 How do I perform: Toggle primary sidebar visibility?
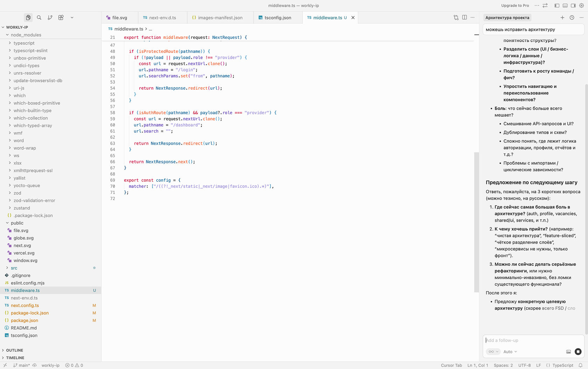pyautogui.click(x=557, y=6)
